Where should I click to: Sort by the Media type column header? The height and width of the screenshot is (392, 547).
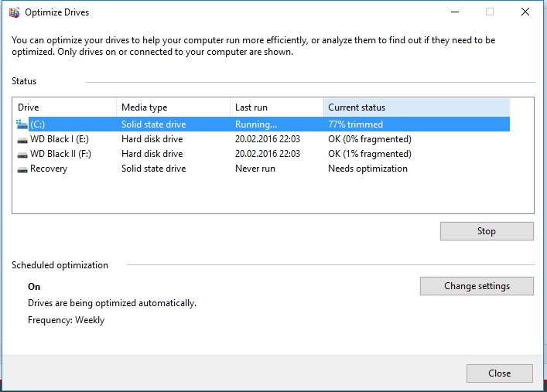(x=173, y=107)
